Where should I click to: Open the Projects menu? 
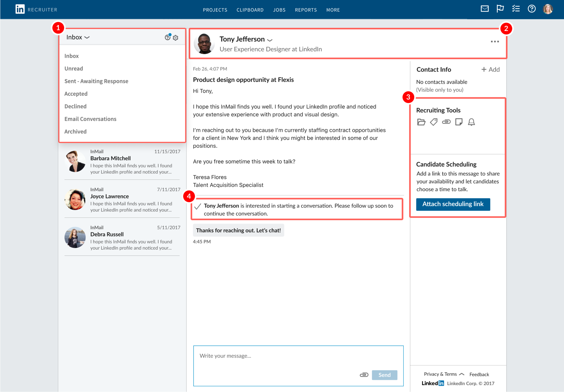click(x=215, y=10)
